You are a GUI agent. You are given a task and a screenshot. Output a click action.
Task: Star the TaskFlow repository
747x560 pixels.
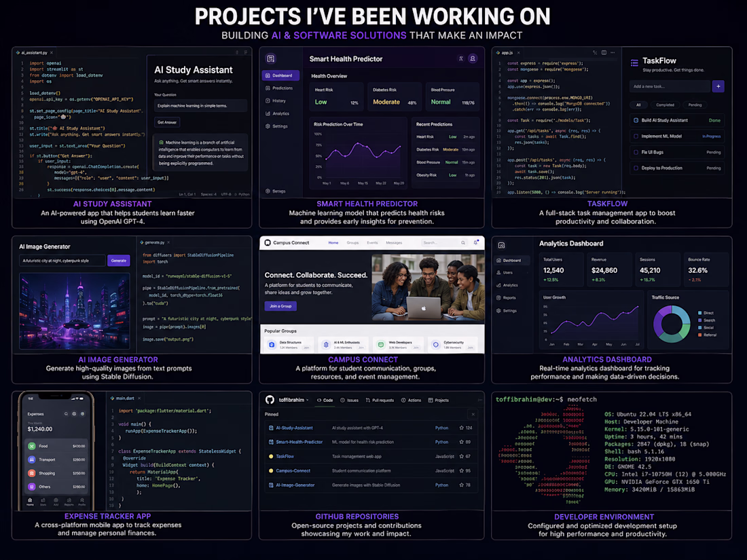click(461, 456)
